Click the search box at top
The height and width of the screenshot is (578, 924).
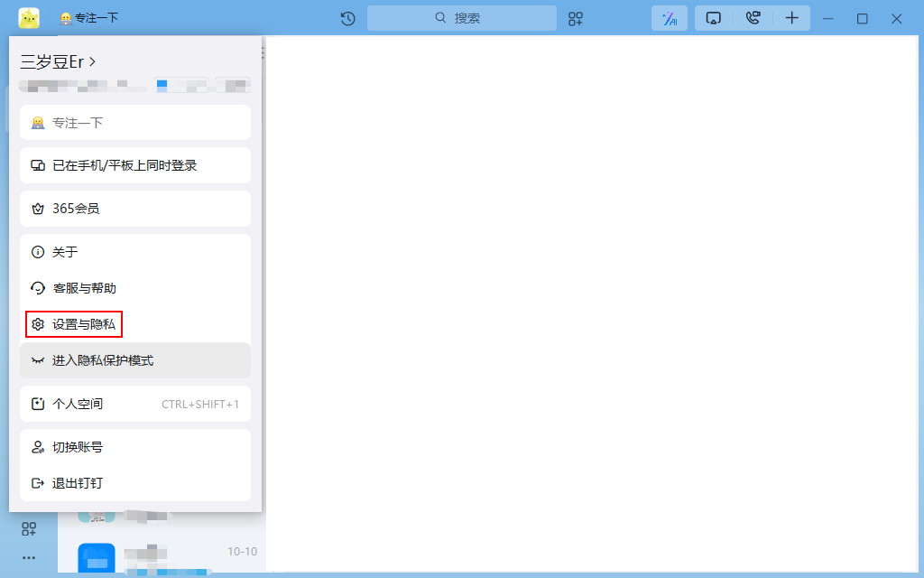[461, 18]
